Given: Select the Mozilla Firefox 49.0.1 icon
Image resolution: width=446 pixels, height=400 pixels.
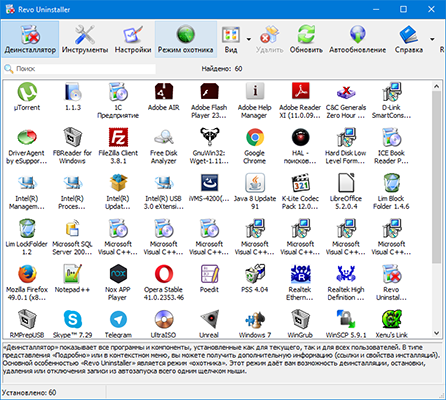Looking at the screenshot, I should click(27, 274).
